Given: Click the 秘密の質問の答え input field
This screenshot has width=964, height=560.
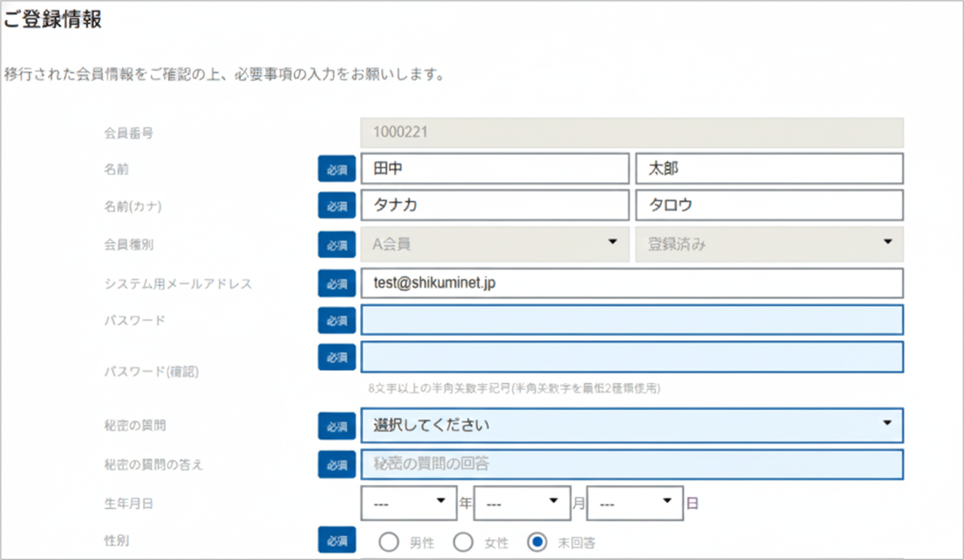Looking at the screenshot, I should [631, 464].
